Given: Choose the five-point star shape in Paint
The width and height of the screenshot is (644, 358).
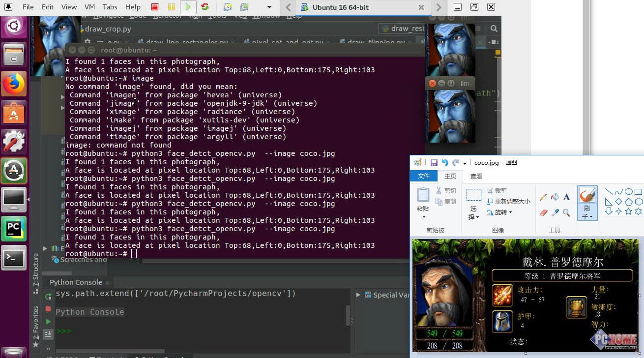Looking at the screenshot, I should pyautogui.click(x=628, y=211).
